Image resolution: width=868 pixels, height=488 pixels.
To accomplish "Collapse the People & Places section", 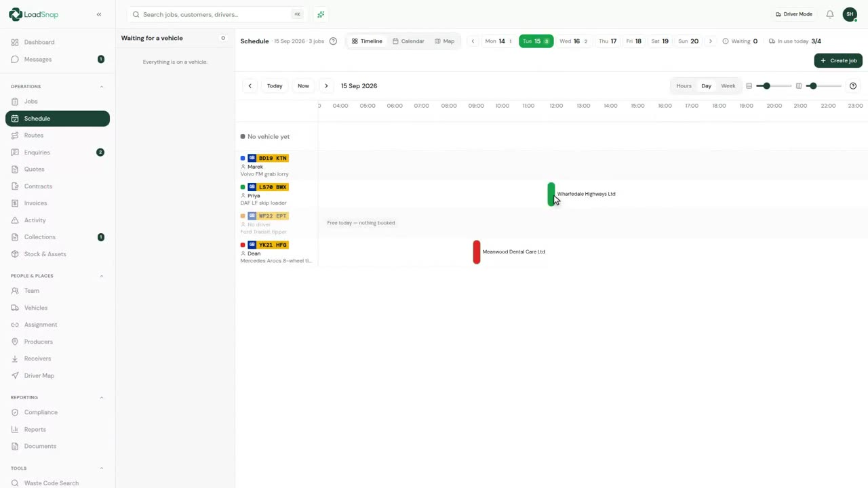I will pyautogui.click(x=102, y=276).
